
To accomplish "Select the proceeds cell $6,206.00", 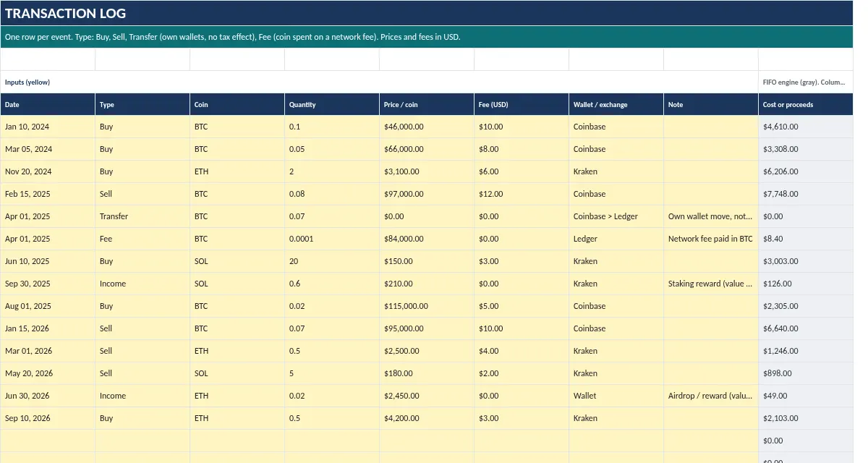I will (x=806, y=171).
